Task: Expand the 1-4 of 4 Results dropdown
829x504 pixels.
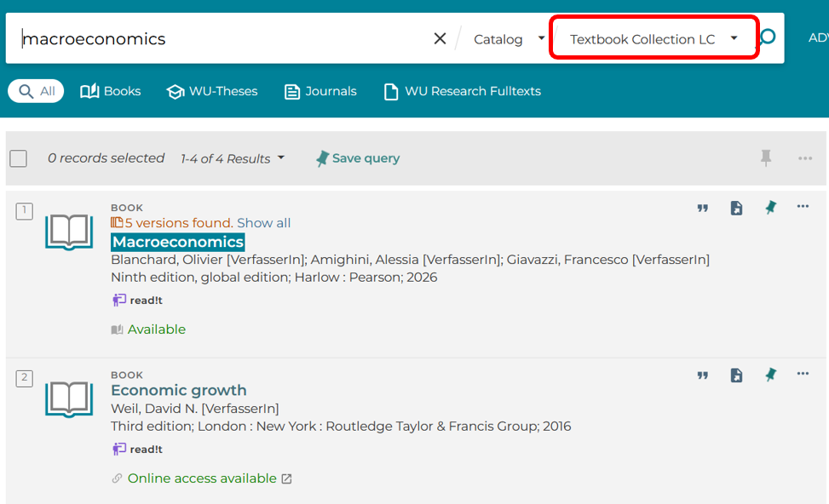Action: click(x=233, y=158)
